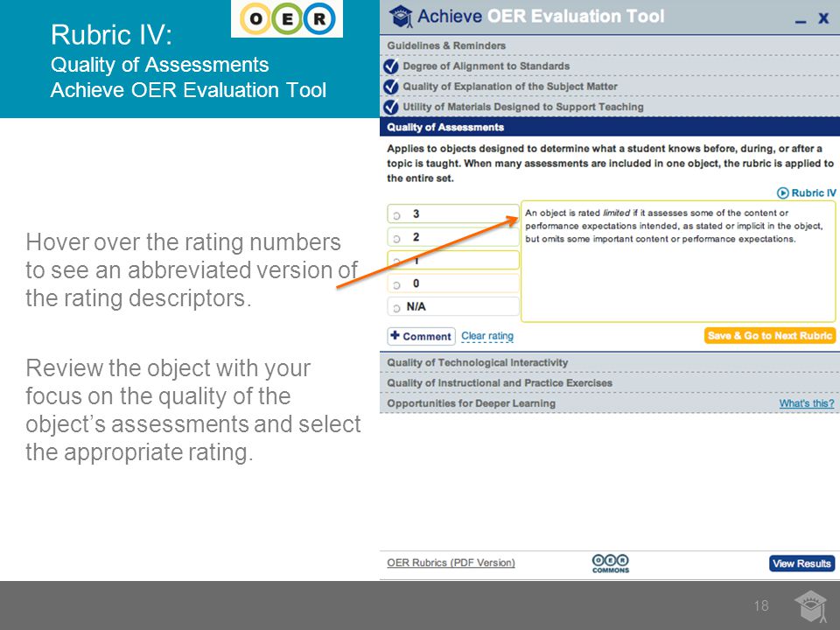
Task: Expand Degree of Alignment to Standards section
Action: coord(610,66)
